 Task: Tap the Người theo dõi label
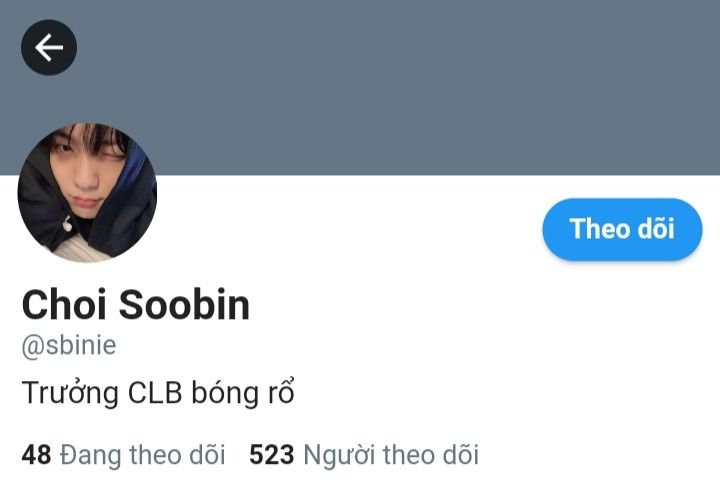(x=391, y=455)
